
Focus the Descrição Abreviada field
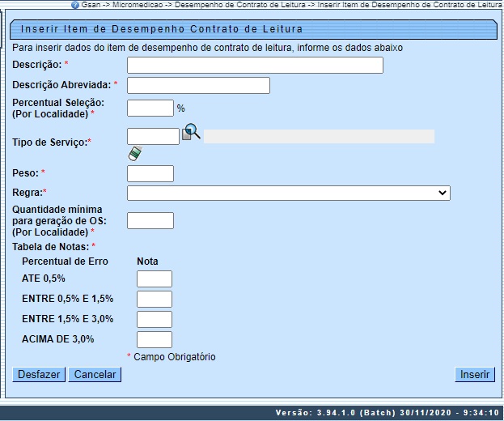(198, 85)
